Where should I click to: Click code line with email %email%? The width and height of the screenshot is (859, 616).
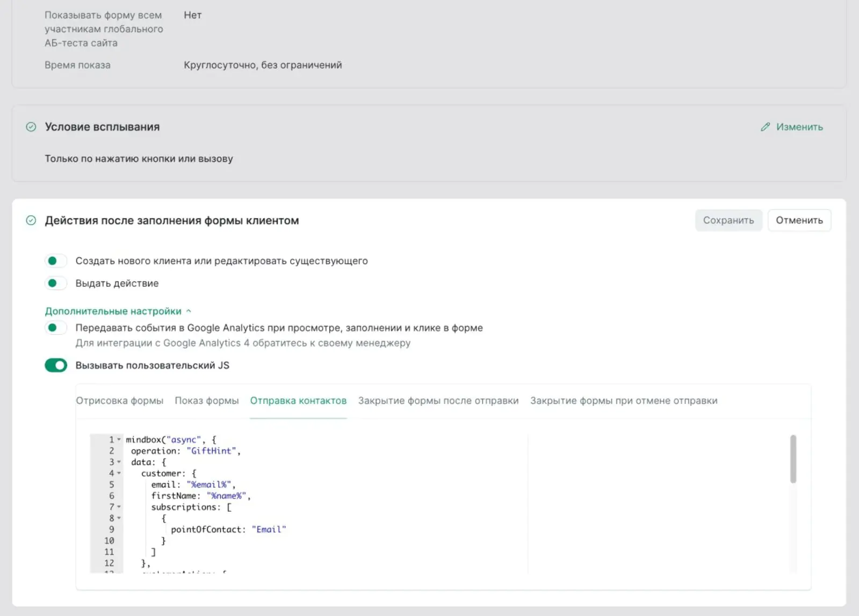click(193, 485)
